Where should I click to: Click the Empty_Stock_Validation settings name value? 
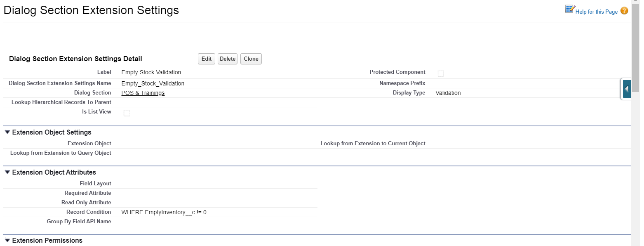[153, 83]
